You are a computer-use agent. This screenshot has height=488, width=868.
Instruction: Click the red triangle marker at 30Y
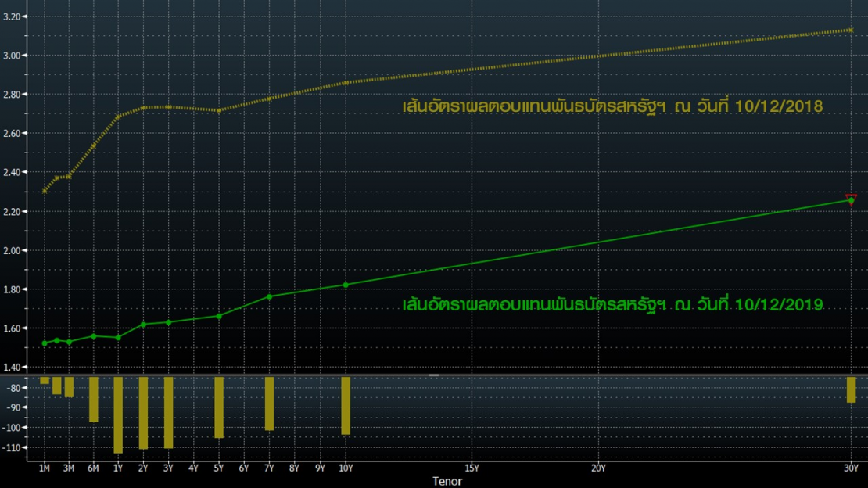(851, 196)
